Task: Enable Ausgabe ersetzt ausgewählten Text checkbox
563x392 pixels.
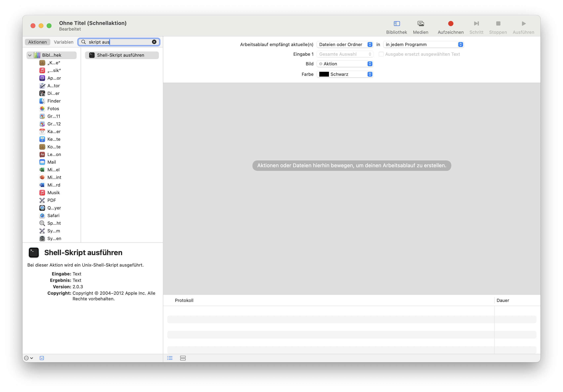Action: [381, 54]
